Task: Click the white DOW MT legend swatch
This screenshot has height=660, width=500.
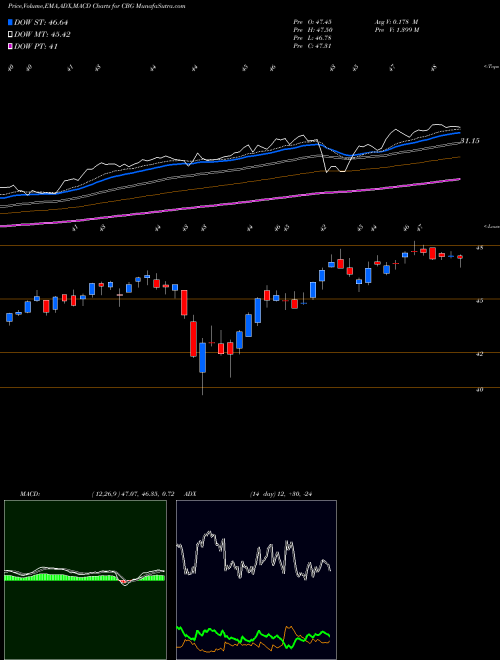Action: pos(10,35)
